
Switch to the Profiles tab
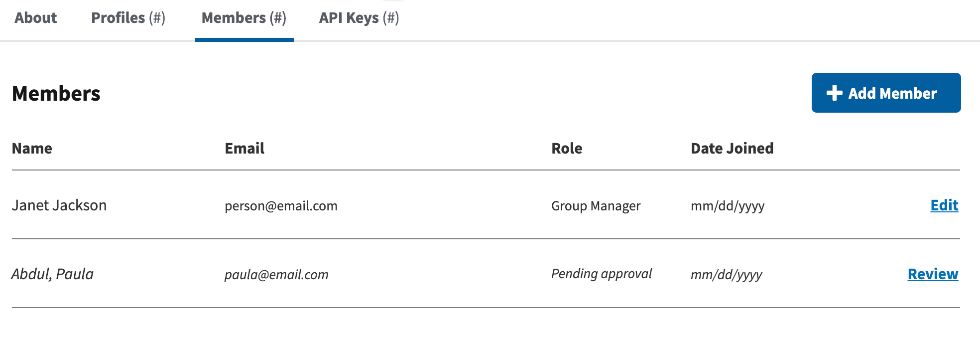pyautogui.click(x=128, y=18)
